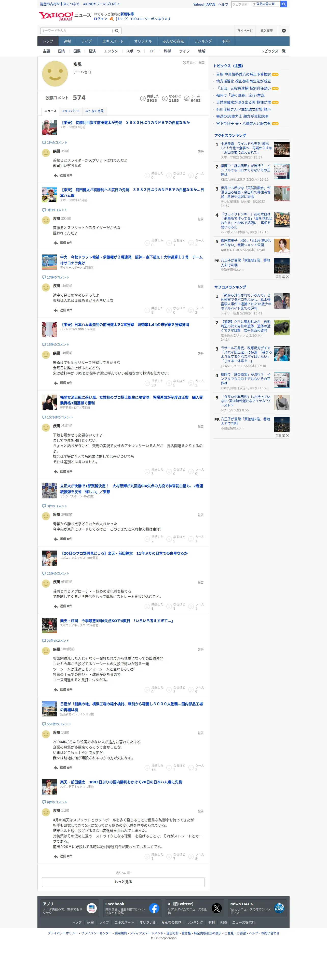Close the ad under アクセスランキング

pos(288,277)
